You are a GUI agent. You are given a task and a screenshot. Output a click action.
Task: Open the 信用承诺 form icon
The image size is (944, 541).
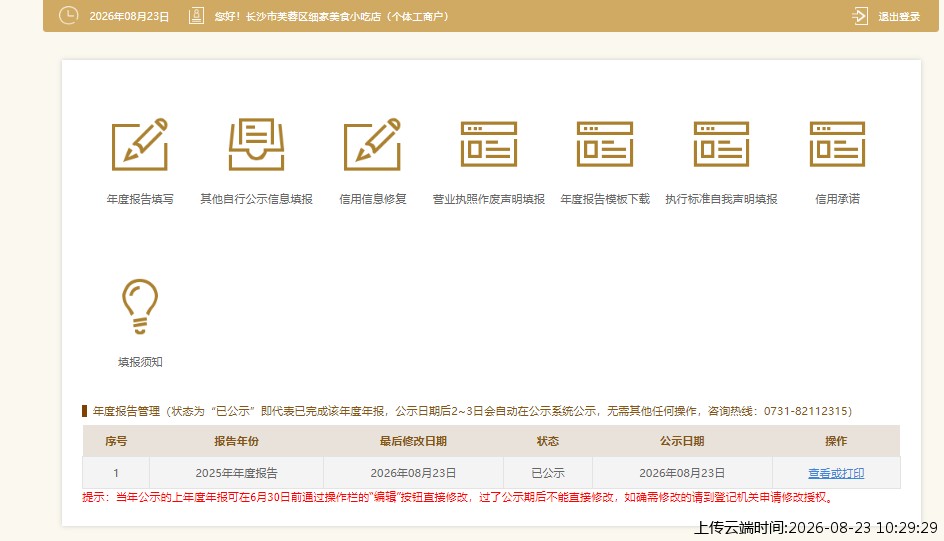[837, 144]
